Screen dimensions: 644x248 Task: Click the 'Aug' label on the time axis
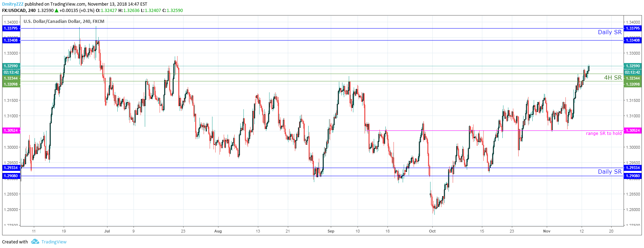point(218,231)
